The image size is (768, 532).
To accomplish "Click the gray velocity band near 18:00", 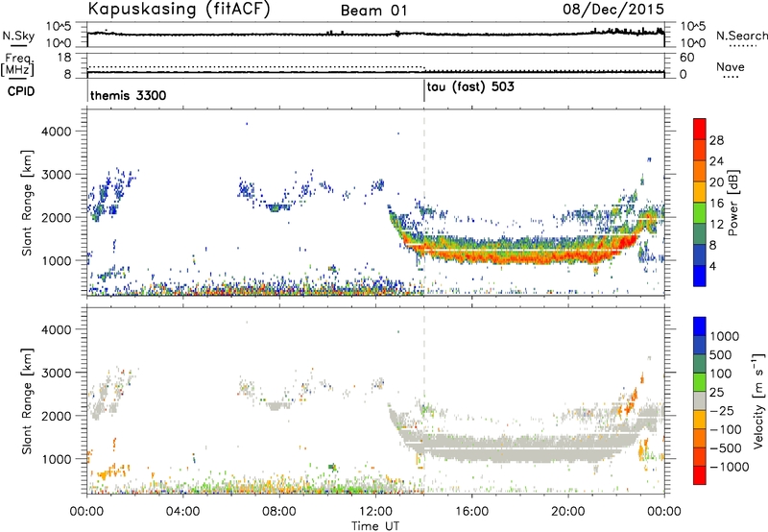I will pyautogui.click(x=519, y=449).
